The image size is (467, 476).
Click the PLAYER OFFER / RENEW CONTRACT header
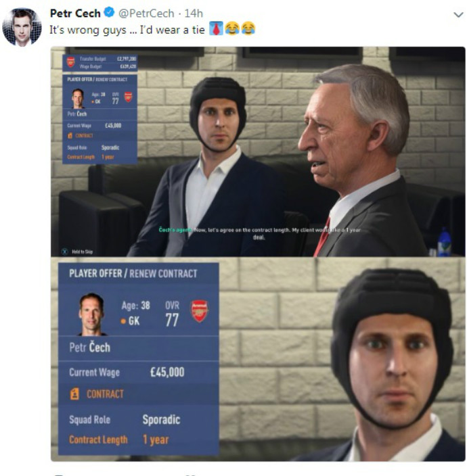point(133,273)
